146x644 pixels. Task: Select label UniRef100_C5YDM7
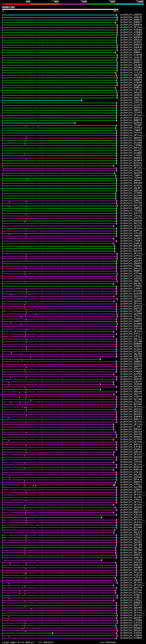pos(131,125)
